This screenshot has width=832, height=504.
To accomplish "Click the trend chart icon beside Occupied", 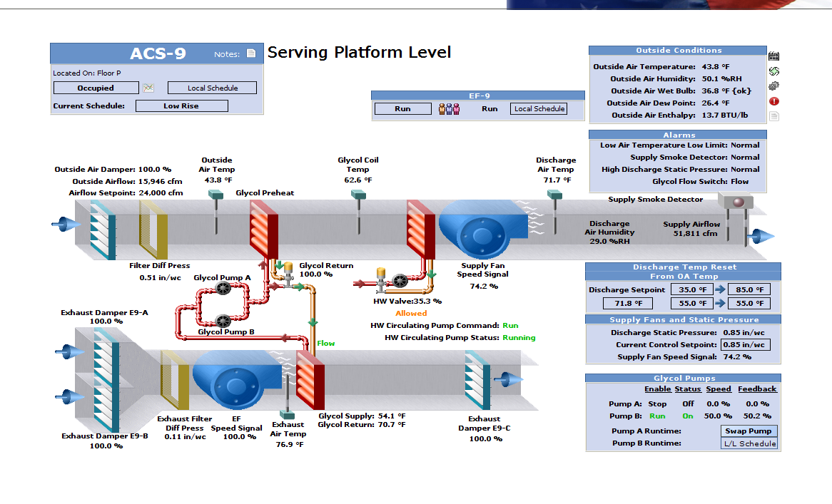I will click(148, 88).
